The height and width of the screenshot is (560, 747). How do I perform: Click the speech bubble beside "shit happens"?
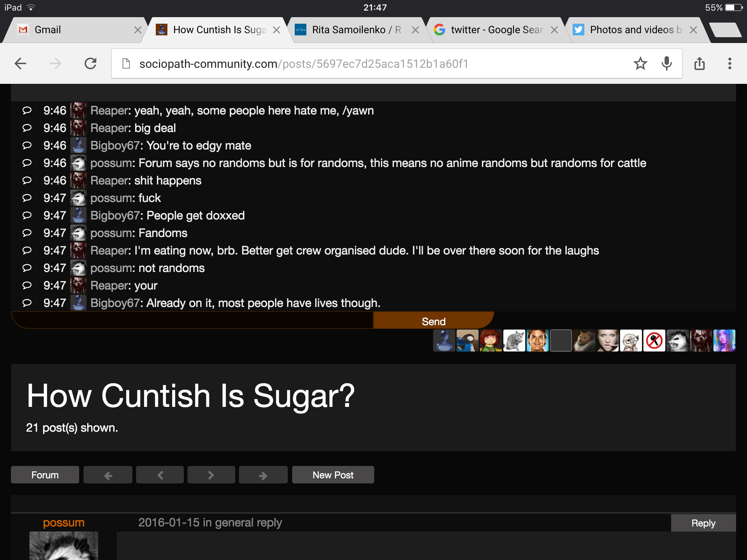point(27,180)
